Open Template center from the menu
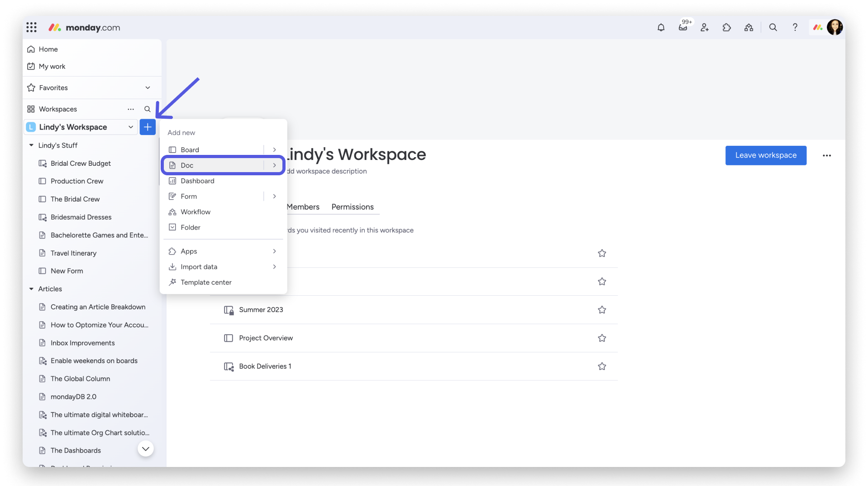868x486 pixels. (x=223, y=282)
